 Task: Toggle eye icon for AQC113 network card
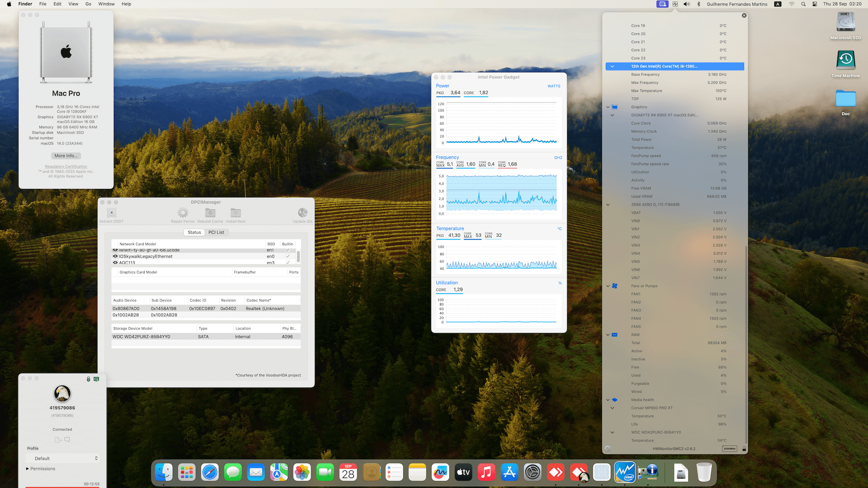pyautogui.click(x=115, y=263)
